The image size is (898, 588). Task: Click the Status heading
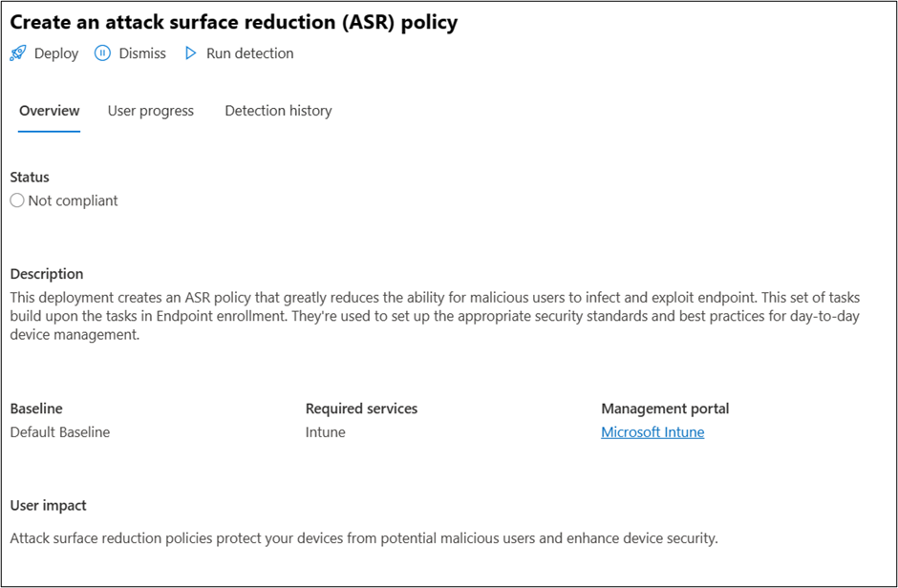(30, 177)
